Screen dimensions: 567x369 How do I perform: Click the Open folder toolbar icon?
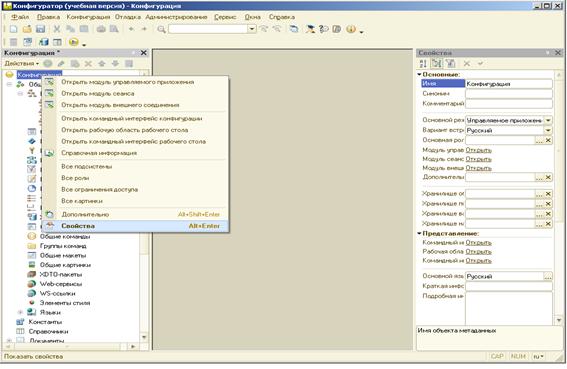27,29
